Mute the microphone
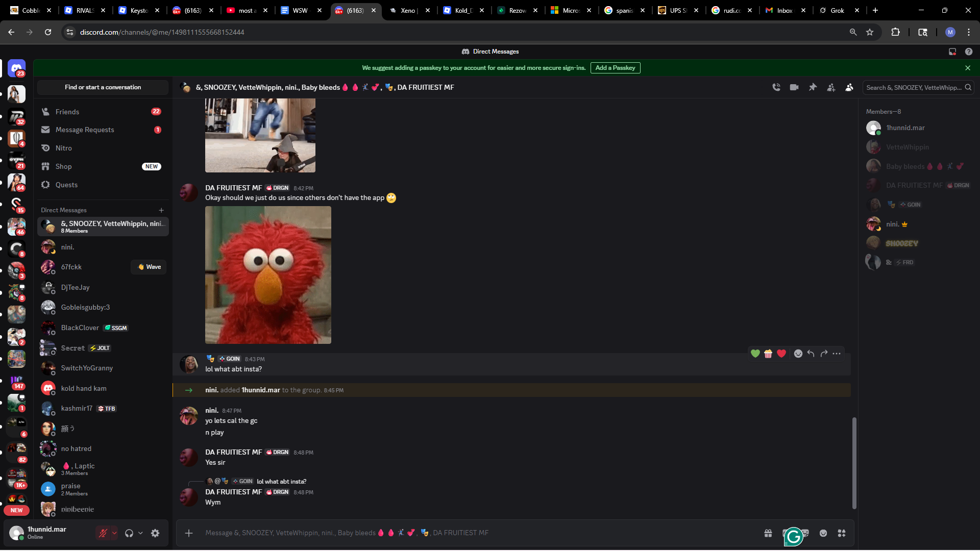This screenshot has height=551, width=980. pos(103,533)
